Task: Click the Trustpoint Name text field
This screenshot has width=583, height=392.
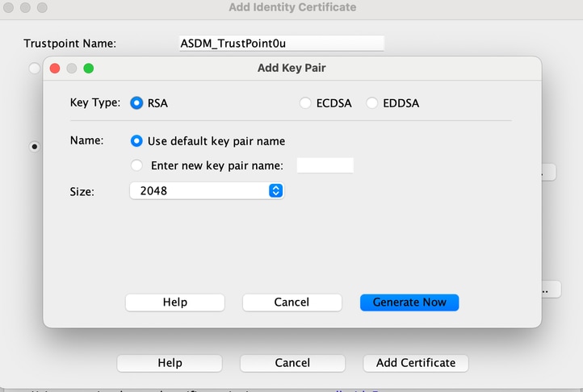Action: (281, 43)
